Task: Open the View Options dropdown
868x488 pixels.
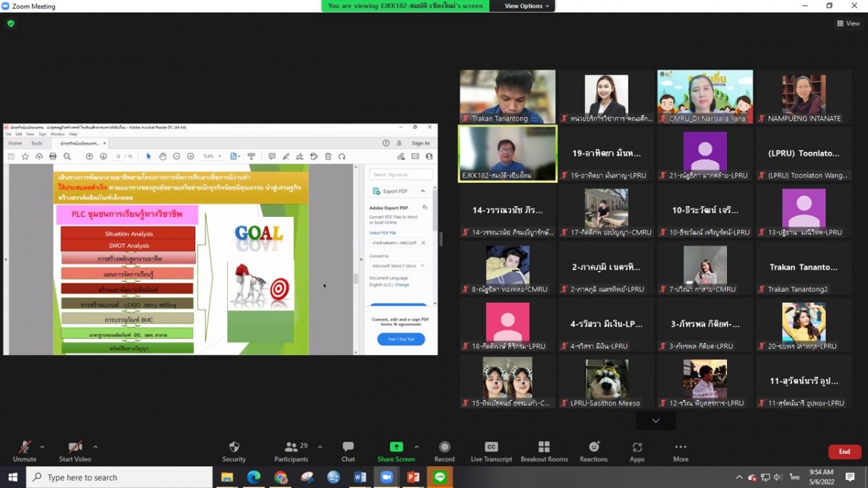Action: (527, 6)
